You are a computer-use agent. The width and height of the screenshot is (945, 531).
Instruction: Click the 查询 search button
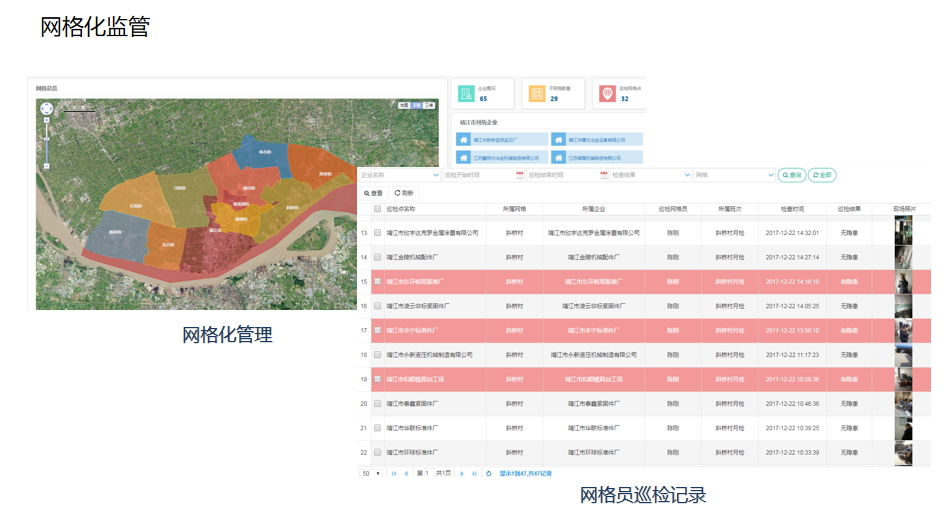coord(791,175)
